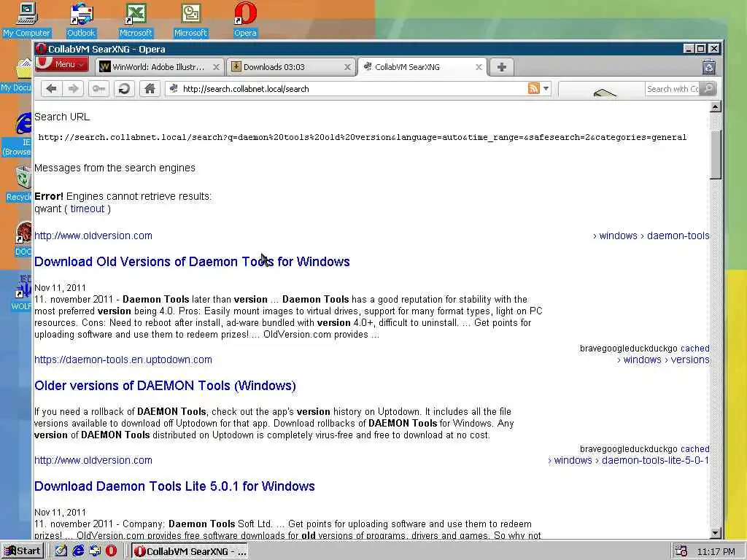The width and height of the screenshot is (747, 560).
Task: Open My Documents desktop icon
Action: point(18,75)
